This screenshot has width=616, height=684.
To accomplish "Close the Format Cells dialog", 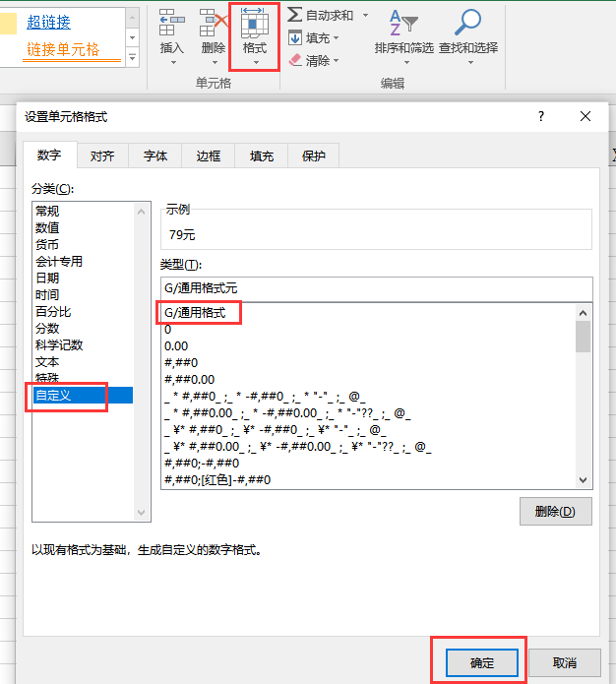I will coord(585,116).
